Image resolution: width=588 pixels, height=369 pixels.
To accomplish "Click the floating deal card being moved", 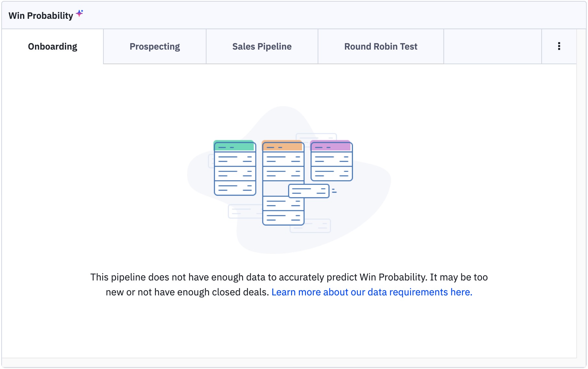I will pos(309,191).
